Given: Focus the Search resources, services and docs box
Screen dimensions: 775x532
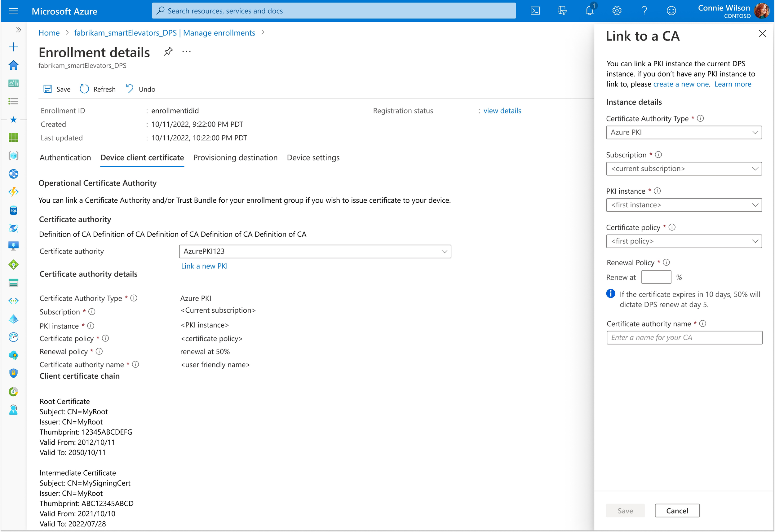Looking at the screenshot, I should pos(334,11).
